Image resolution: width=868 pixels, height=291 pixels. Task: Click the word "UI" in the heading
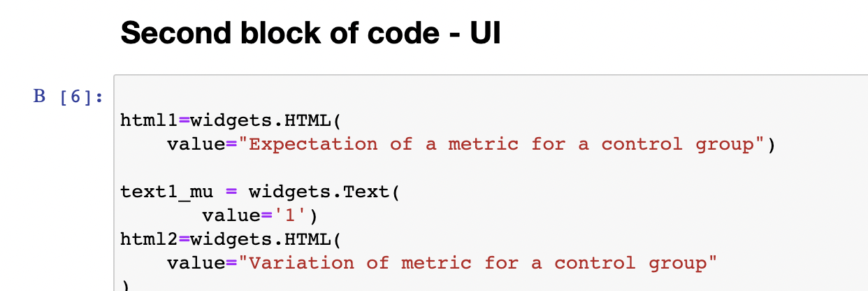(x=484, y=32)
